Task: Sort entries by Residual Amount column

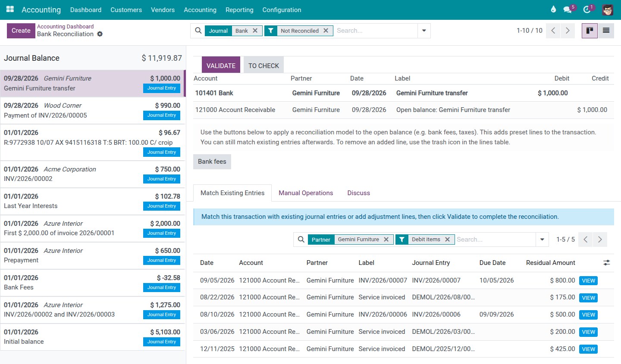Action: [550, 263]
